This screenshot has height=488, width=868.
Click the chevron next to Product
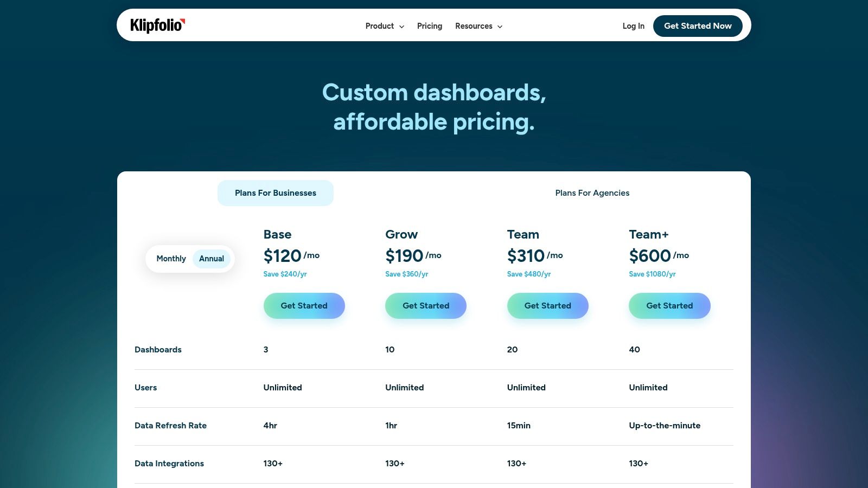coord(401,26)
